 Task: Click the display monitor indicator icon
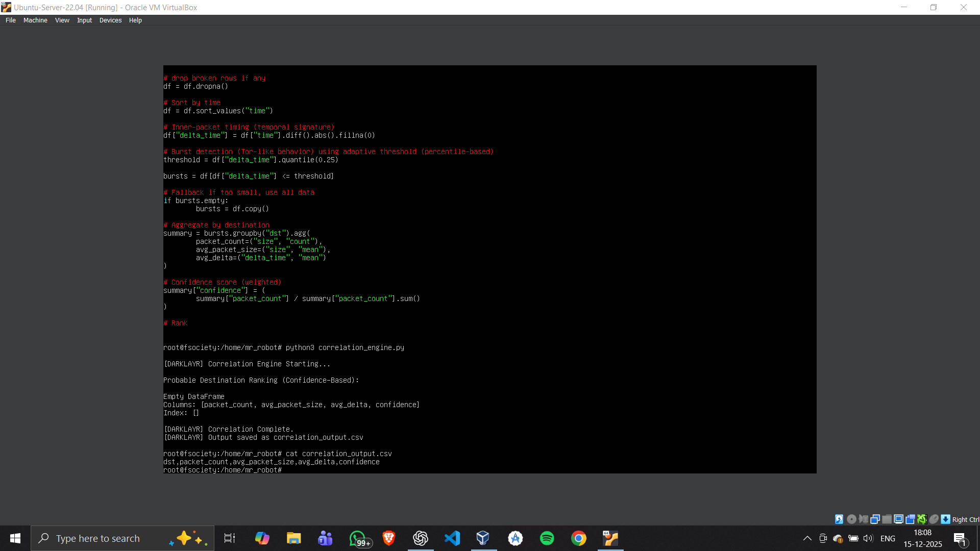898,519
